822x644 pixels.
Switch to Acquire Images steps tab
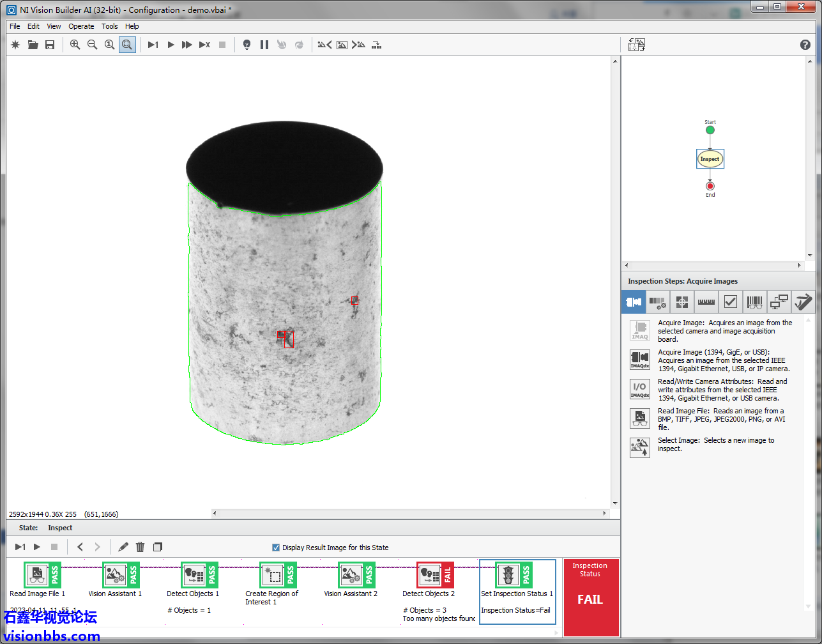(634, 302)
